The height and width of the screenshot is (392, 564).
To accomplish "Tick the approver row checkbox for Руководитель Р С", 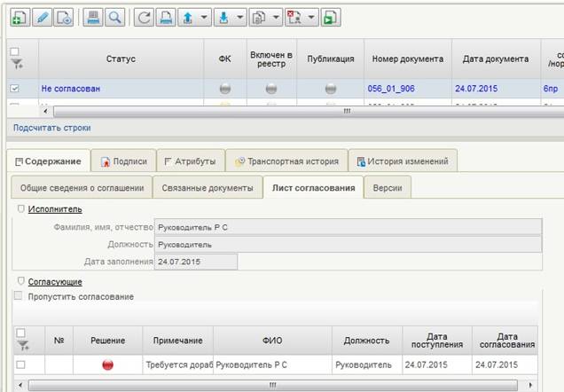I will point(20,365).
